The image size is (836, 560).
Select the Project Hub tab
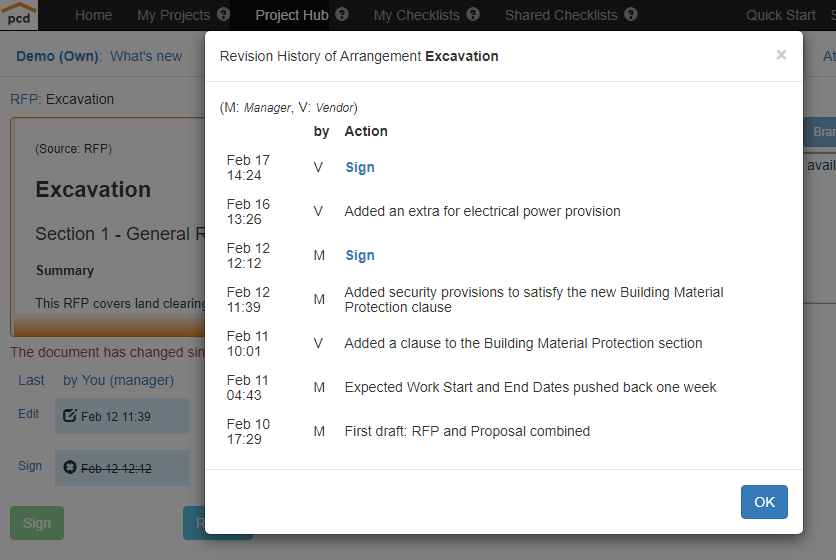point(292,15)
